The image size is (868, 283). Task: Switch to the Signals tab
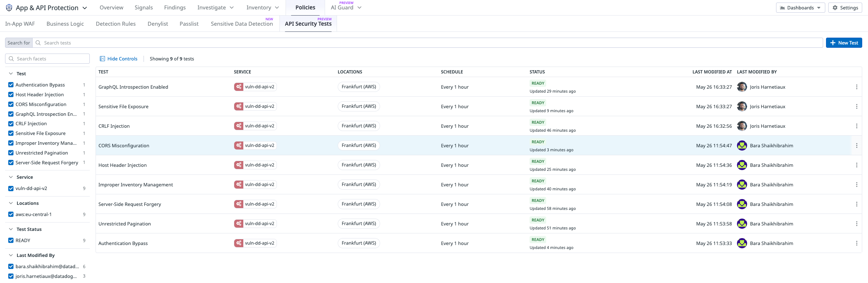144,8
